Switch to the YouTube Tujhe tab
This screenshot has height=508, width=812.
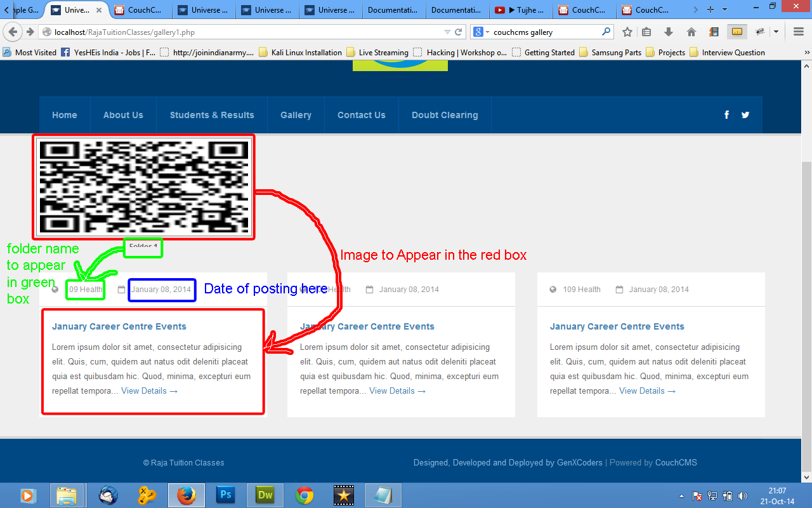pos(520,10)
